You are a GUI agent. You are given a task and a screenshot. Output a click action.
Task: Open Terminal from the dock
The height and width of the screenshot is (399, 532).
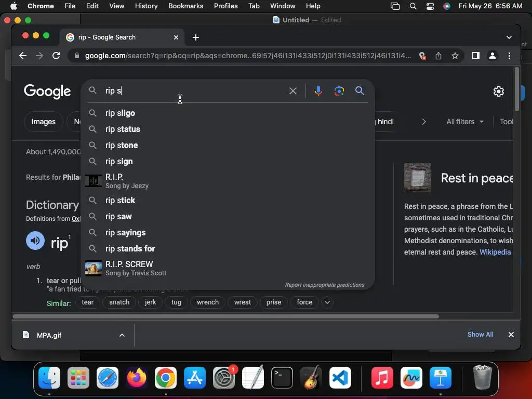coord(282,378)
